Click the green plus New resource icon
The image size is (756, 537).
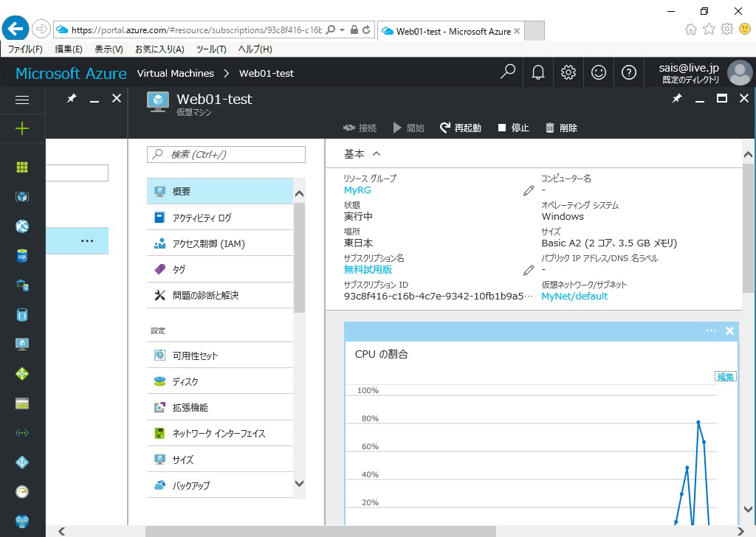click(x=22, y=128)
